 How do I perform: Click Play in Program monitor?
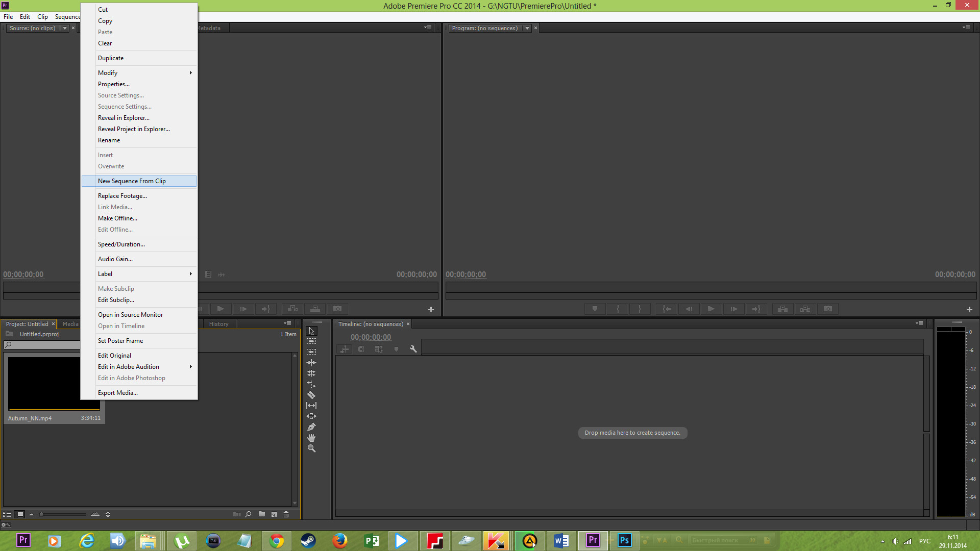(711, 309)
